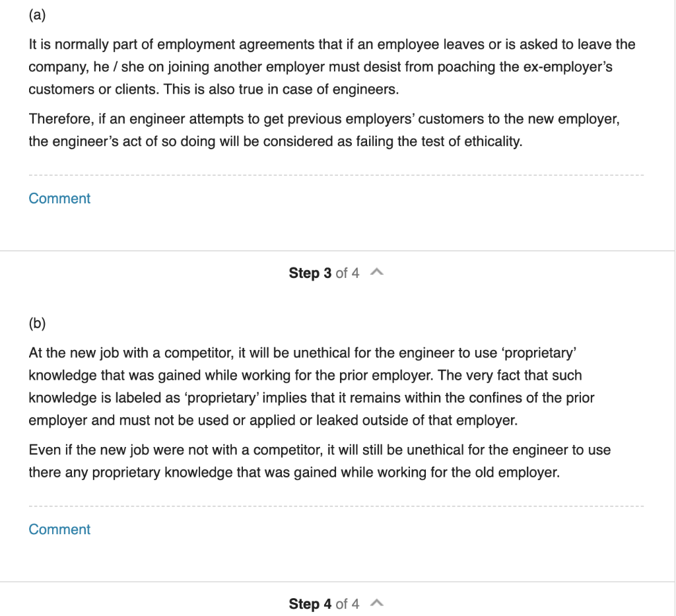The width and height of the screenshot is (676, 616).
Task: Select the Step 3 of 4 header text
Action: (323, 272)
